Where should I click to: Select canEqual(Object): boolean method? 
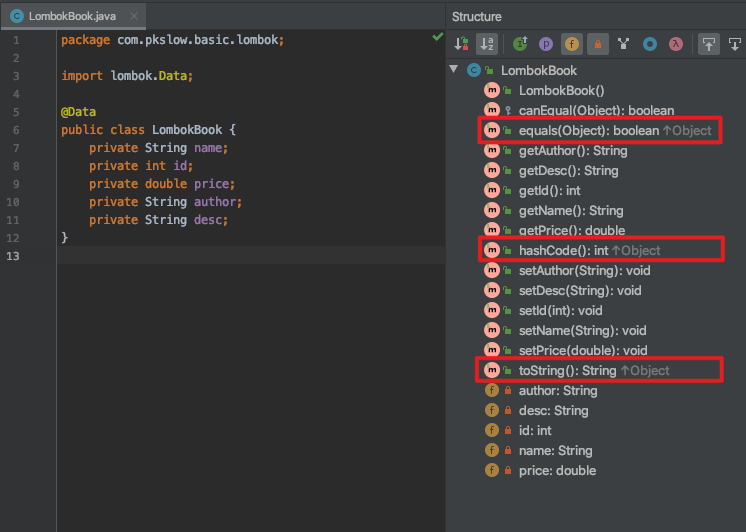596,110
